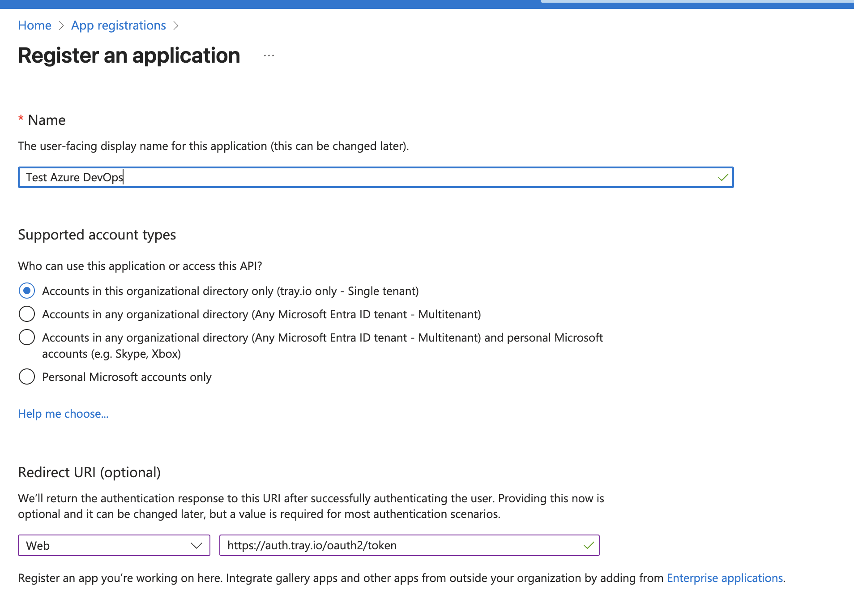This screenshot has width=854, height=616.
Task: Navigate to Home via the breadcrumb
Action: coord(34,25)
